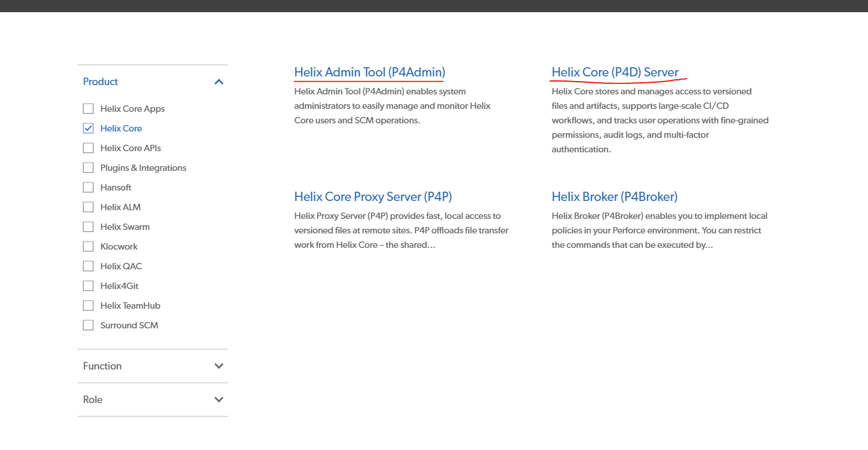Viewport: 868px width, 450px height.
Task: Enable the Klocwork product filter
Action: [88, 247]
